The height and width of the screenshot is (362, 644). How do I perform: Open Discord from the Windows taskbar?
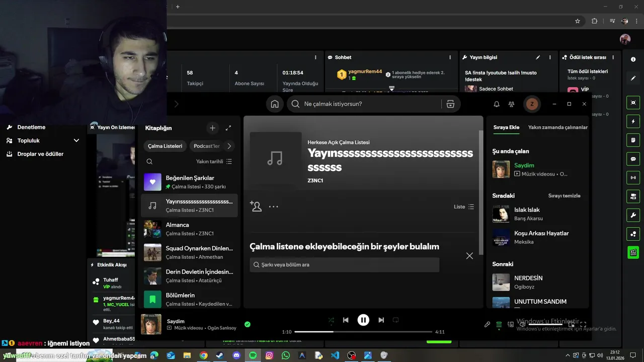(x=236, y=355)
